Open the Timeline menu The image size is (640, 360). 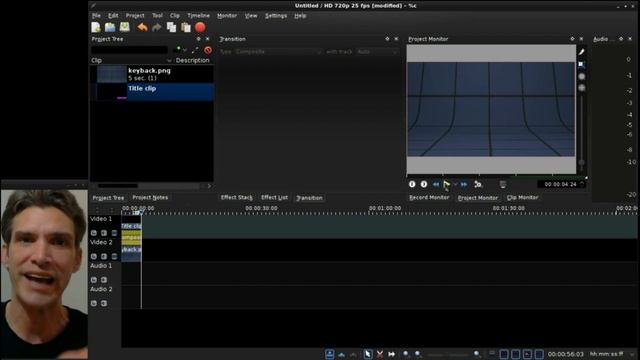(x=198, y=16)
